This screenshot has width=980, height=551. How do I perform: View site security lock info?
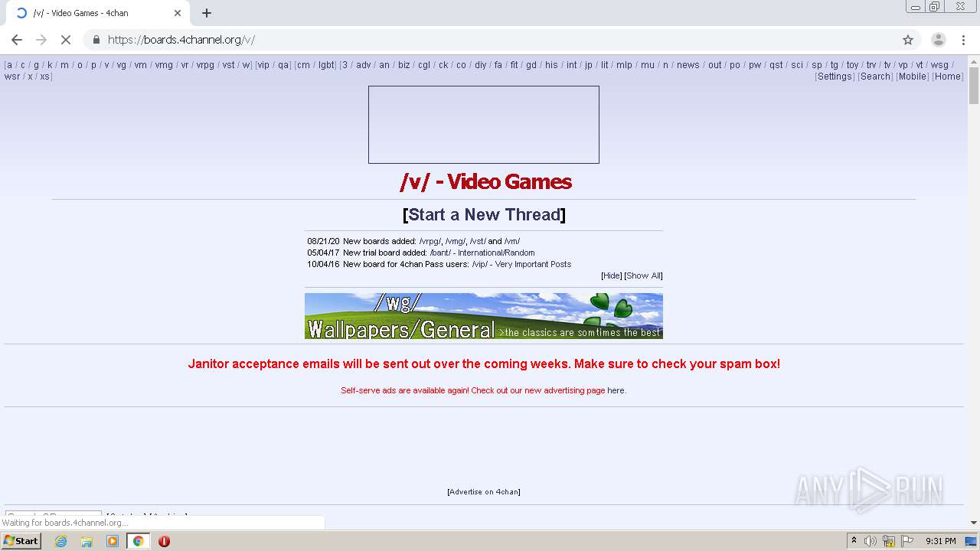pos(96,40)
